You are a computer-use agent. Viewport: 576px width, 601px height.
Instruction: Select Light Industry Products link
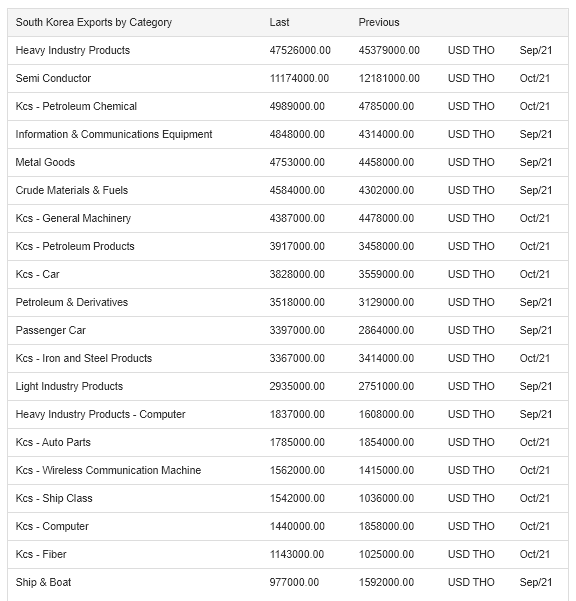[69, 386]
